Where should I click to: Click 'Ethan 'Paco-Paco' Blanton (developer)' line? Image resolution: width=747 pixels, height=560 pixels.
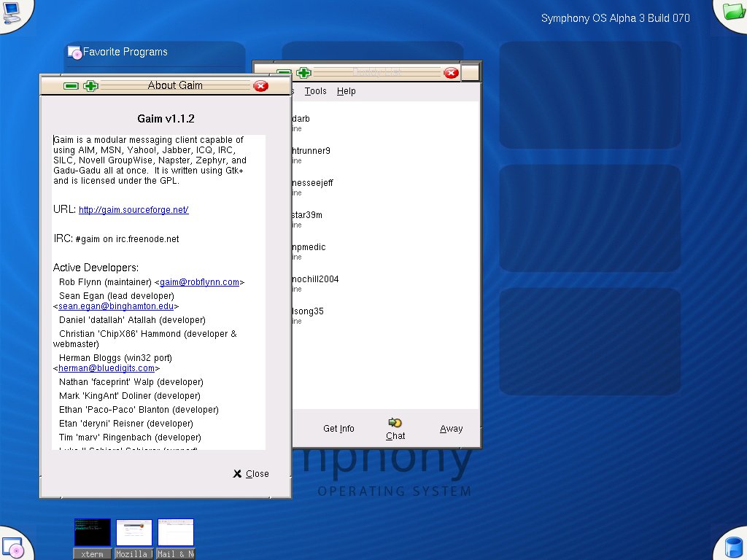coord(139,410)
